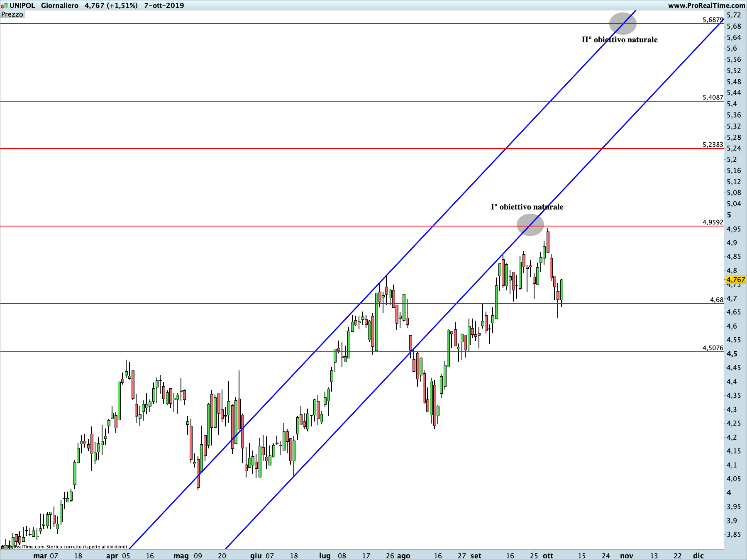The height and width of the screenshot is (560, 747).
Task: Click the 5,72 price axis label
Action: point(734,15)
